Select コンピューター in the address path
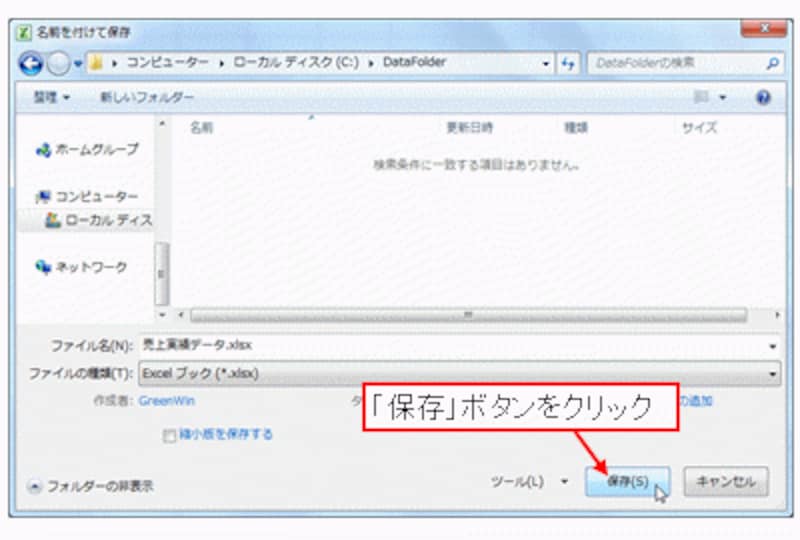Image resolution: width=800 pixels, height=540 pixels. [167, 63]
